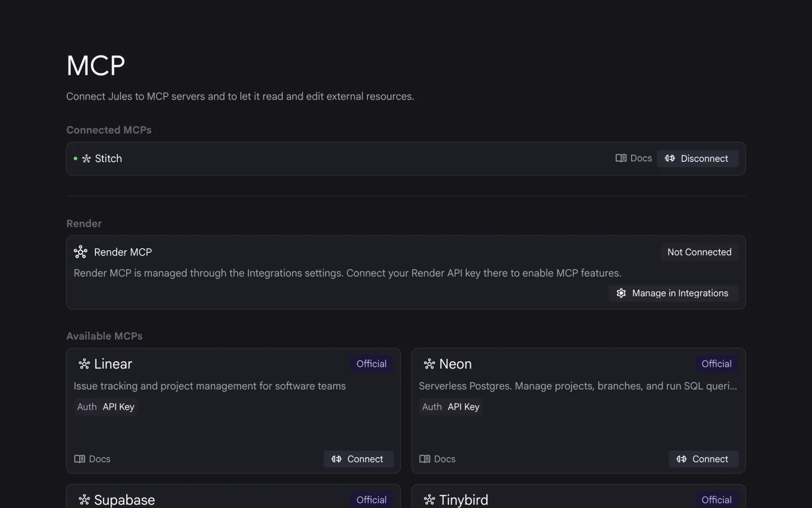The image size is (812, 508).
Task: Click the Supabase MCP icon
Action: 84,500
